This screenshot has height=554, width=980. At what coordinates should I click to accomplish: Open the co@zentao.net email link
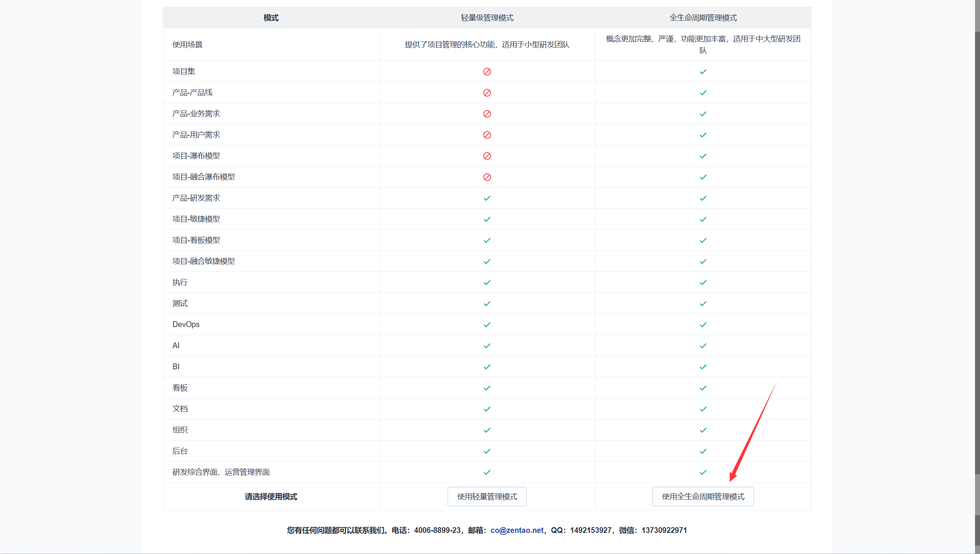[517, 530]
